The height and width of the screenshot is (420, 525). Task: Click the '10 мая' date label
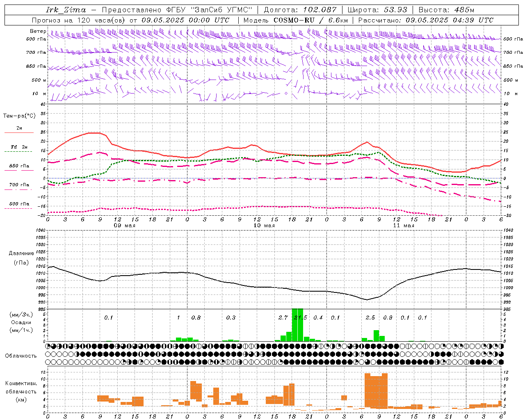pos(264,226)
